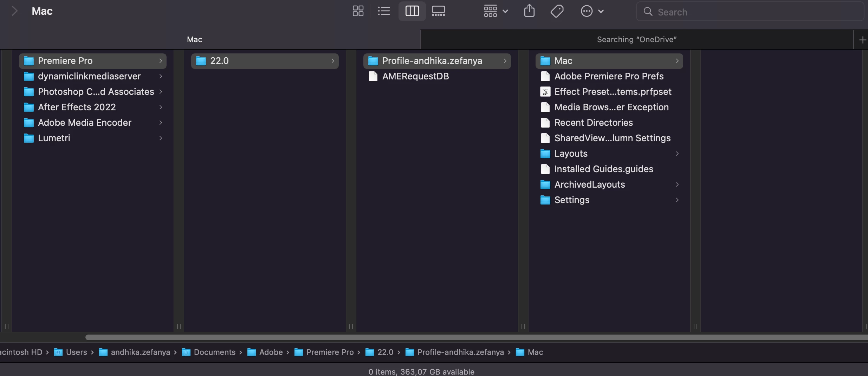Click Documents in the path bar
The image size is (868, 376).
point(208,352)
